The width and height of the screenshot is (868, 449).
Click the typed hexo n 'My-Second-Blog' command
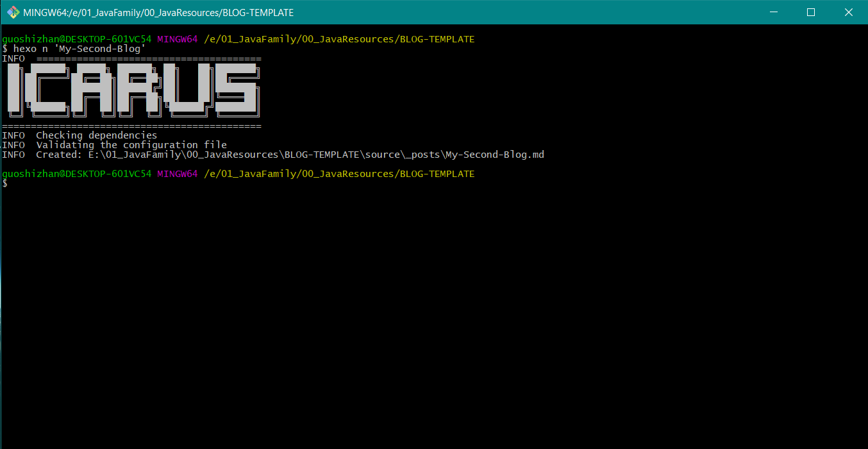[79, 49]
